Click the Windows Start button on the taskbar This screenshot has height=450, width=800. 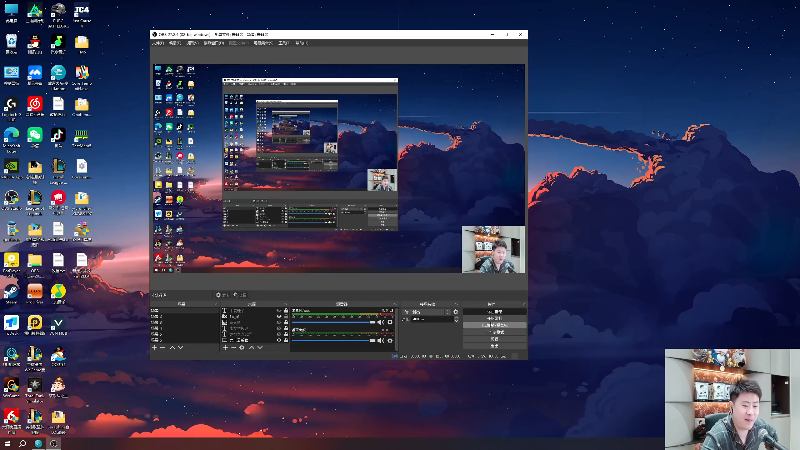[6, 443]
